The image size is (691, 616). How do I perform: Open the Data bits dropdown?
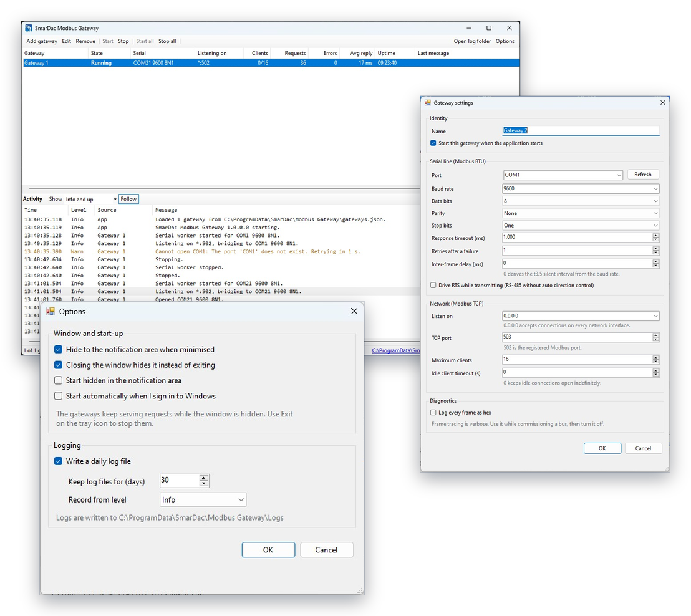click(581, 201)
